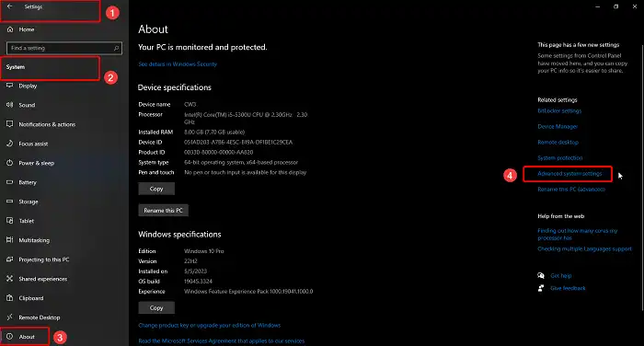The height and width of the screenshot is (346, 644).
Task: Open See details in Windows Security
Action: (178, 64)
